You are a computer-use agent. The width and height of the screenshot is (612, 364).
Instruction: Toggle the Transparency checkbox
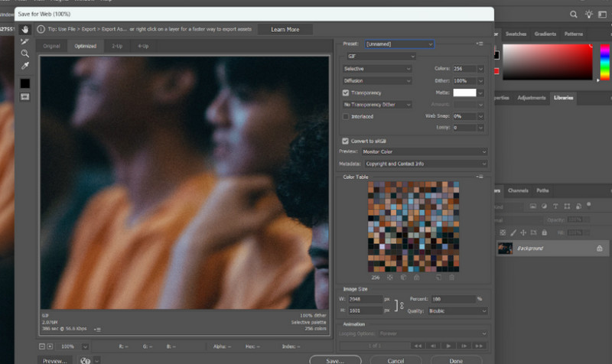pyautogui.click(x=346, y=93)
